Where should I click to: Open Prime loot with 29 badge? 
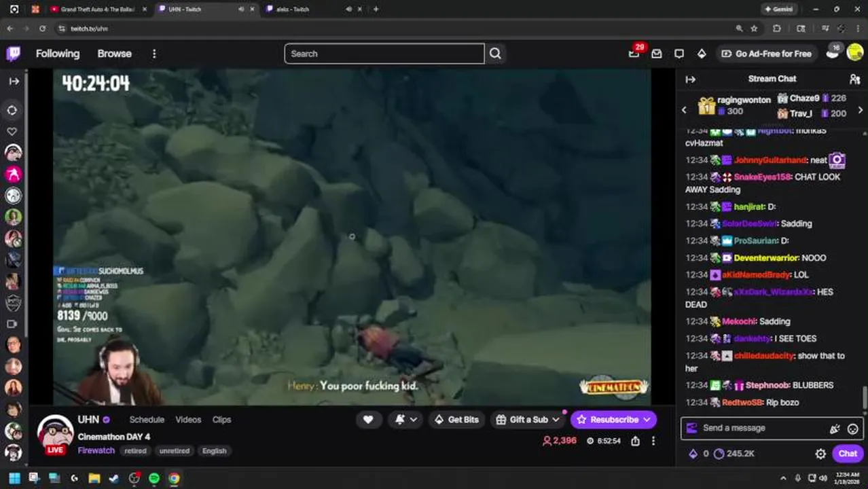click(634, 53)
